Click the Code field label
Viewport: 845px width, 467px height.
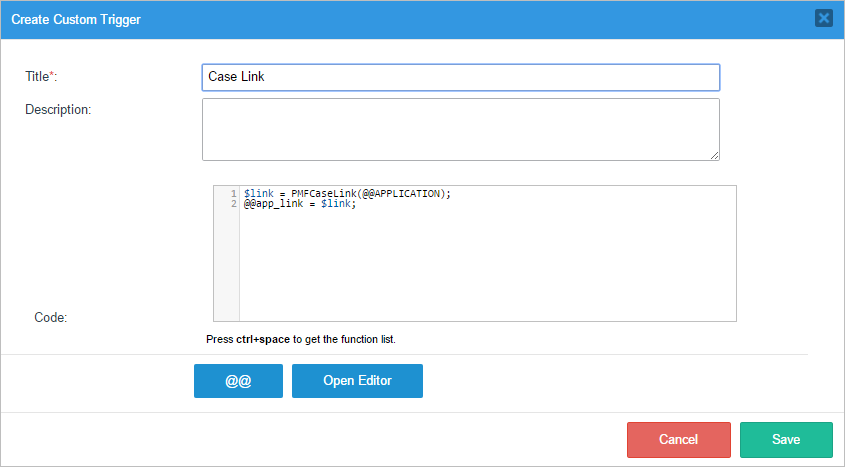click(50, 317)
